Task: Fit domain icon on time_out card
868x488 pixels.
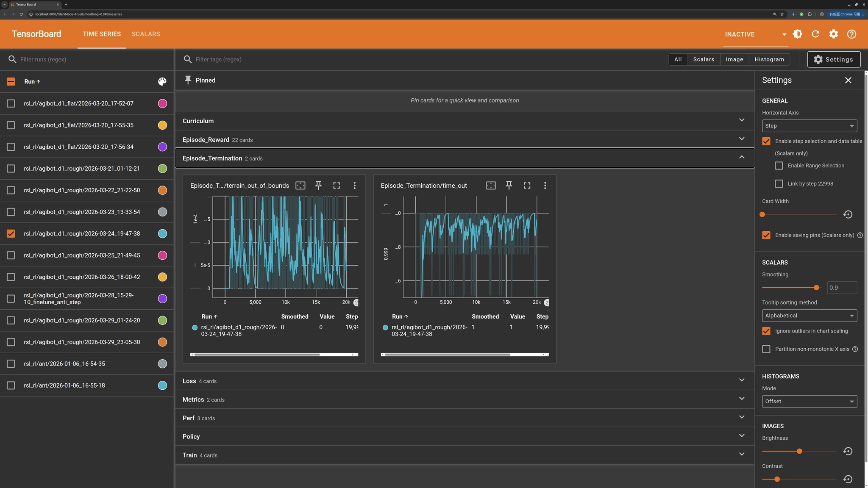Action: click(x=491, y=186)
